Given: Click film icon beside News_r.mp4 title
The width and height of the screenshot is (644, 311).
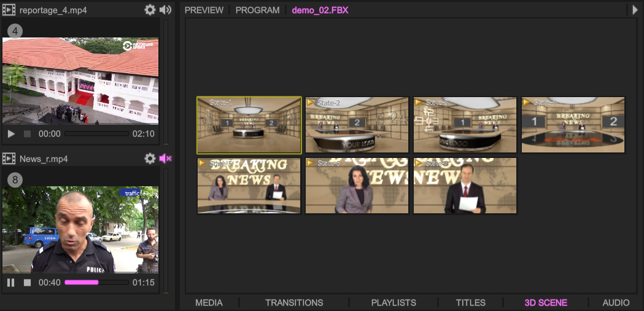Looking at the screenshot, I should [x=9, y=159].
